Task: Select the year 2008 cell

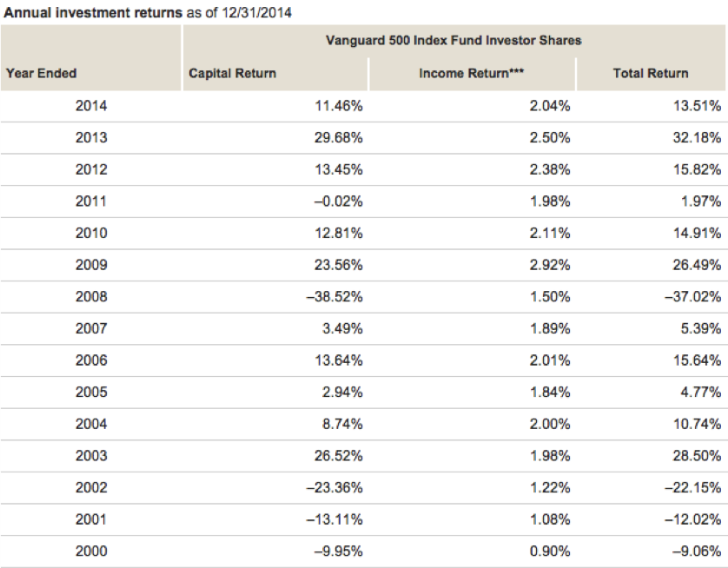Action: coord(91,296)
